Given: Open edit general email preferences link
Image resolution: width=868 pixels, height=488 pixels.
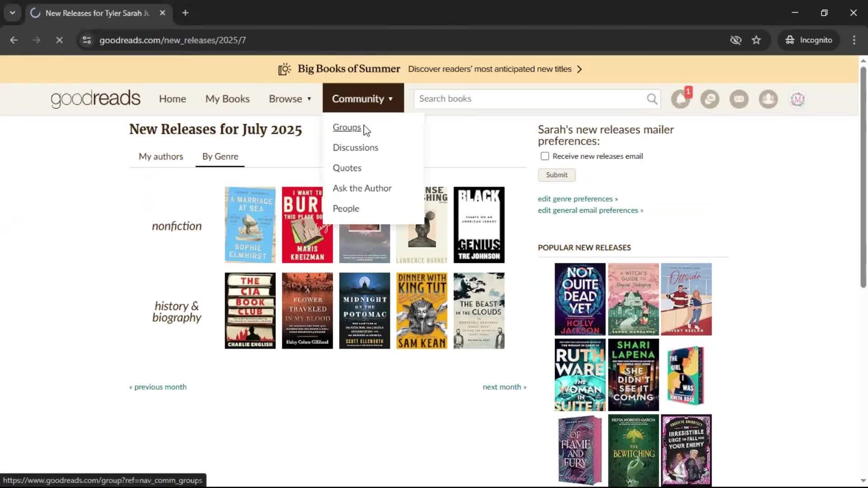Looking at the screenshot, I should 590,210.
